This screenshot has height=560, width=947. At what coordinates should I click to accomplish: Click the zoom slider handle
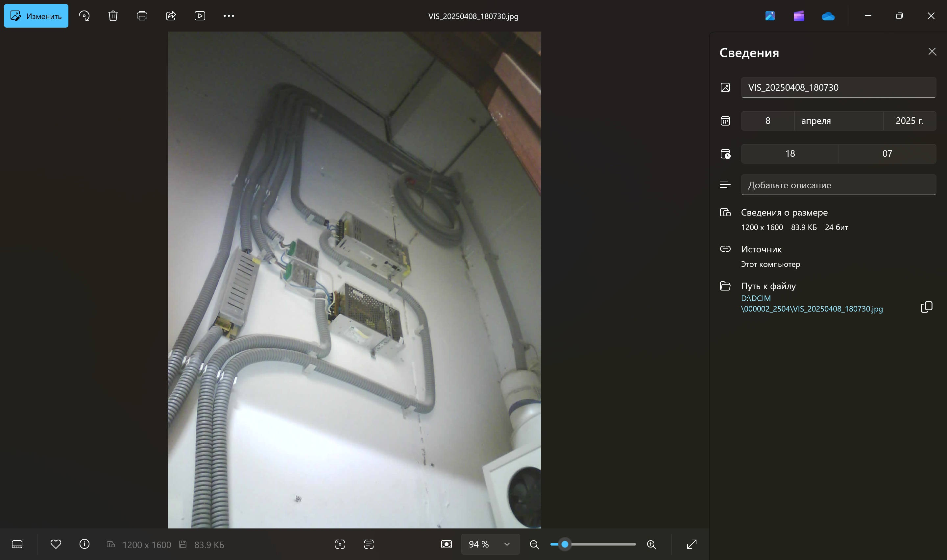pos(565,544)
